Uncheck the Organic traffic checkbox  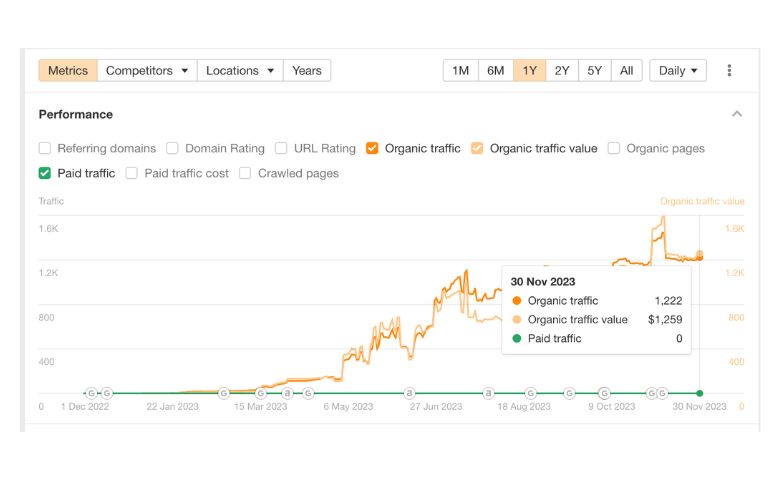372,148
